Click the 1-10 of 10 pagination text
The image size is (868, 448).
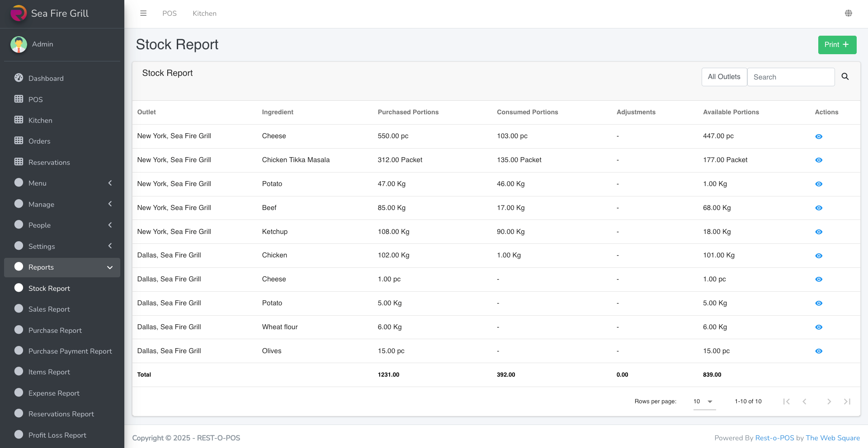(748, 401)
